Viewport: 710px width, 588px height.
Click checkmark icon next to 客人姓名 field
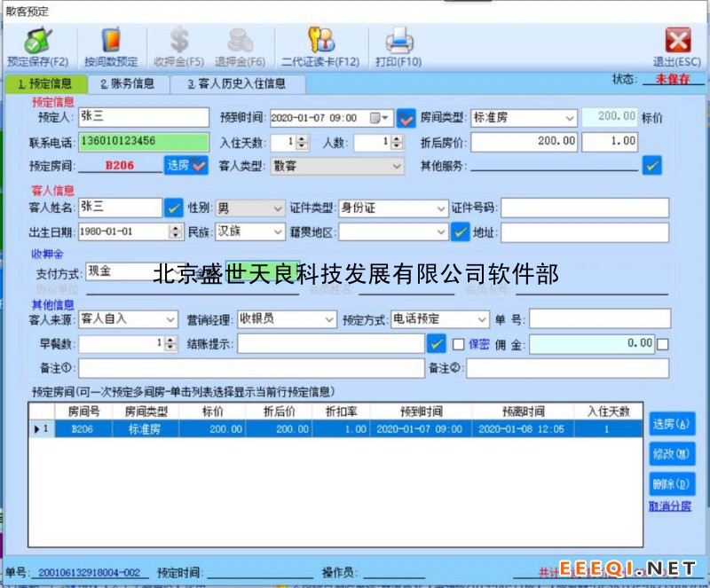click(174, 208)
